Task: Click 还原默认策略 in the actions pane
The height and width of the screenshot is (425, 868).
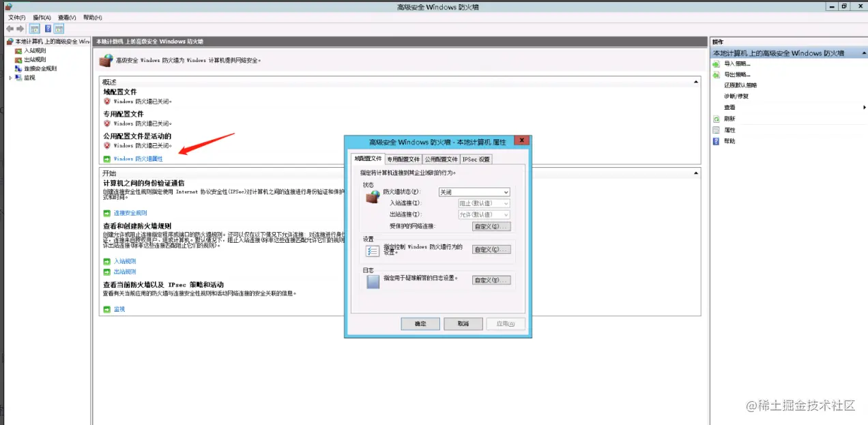Action: [740, 85]
